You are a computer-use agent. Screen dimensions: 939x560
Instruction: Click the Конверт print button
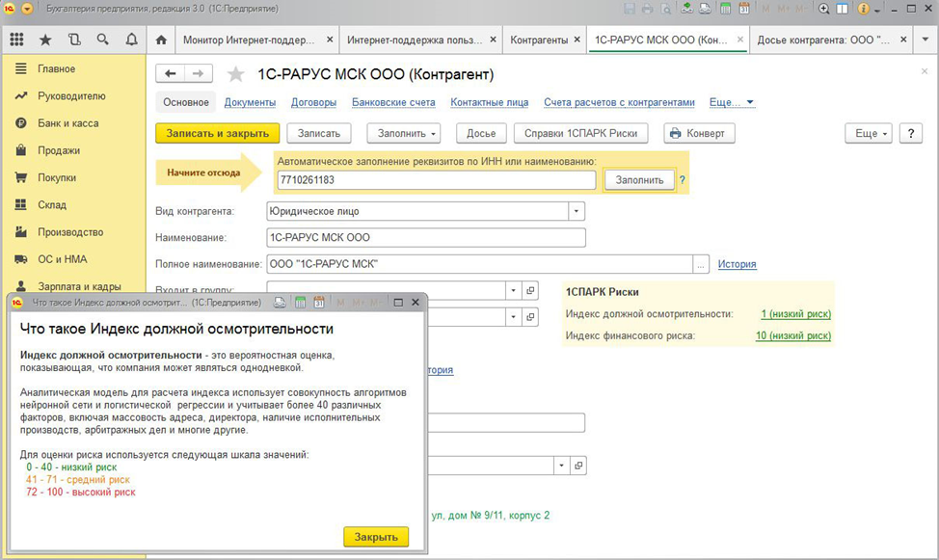(699, 134)
